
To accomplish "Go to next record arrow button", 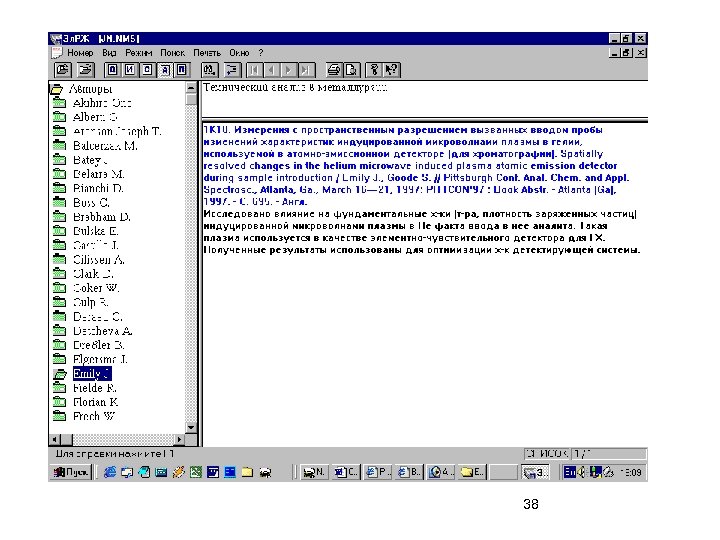I will coord(289,70).
